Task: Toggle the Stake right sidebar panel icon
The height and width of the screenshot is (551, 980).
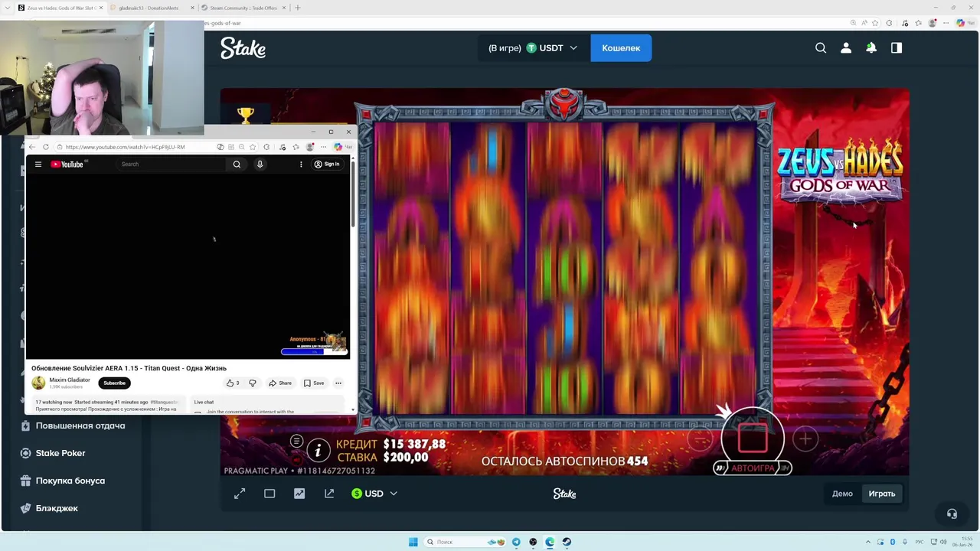Action: pos(897,47)
